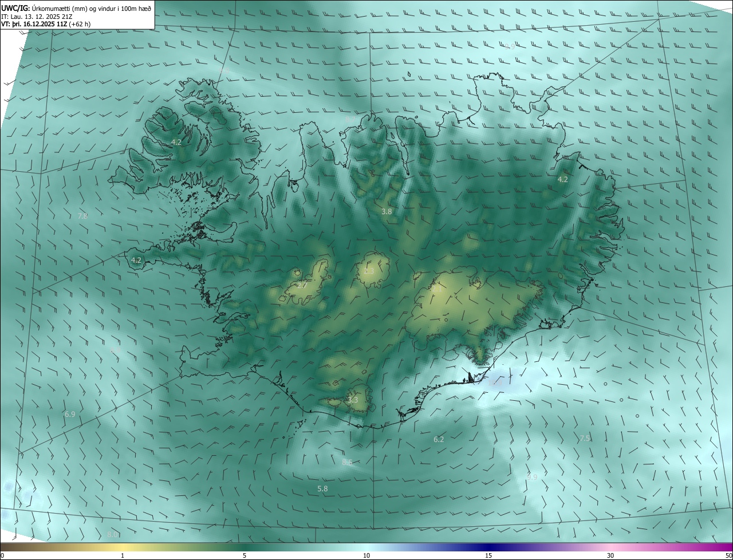733x560 pixels.
Task: Select the 3.8 value in north Iceland
Action: coord(387,211)
